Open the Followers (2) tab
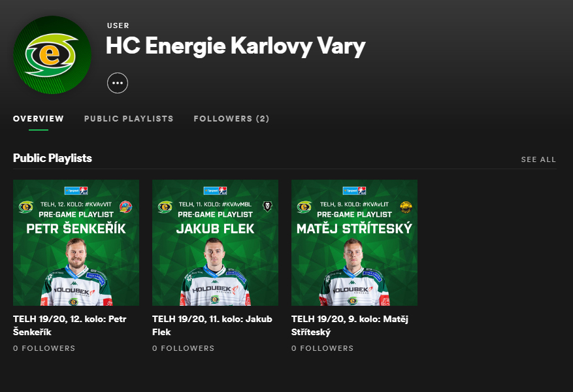 pos(231,119)
